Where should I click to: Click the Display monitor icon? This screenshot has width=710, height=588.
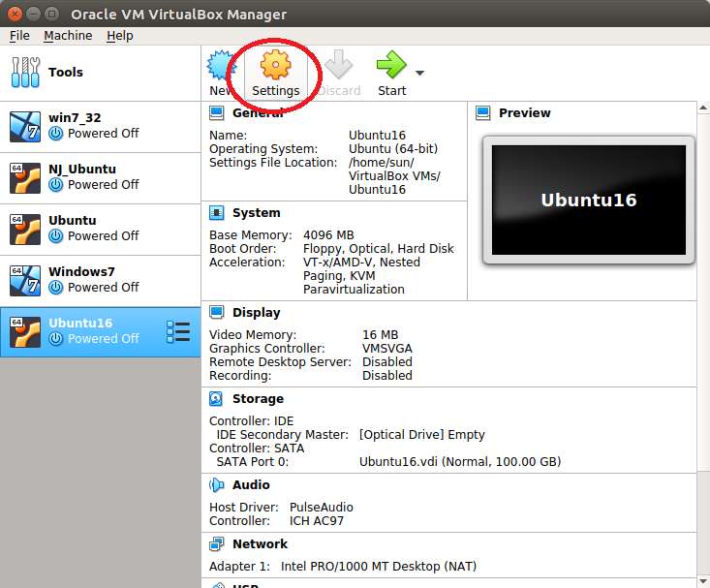216,313
